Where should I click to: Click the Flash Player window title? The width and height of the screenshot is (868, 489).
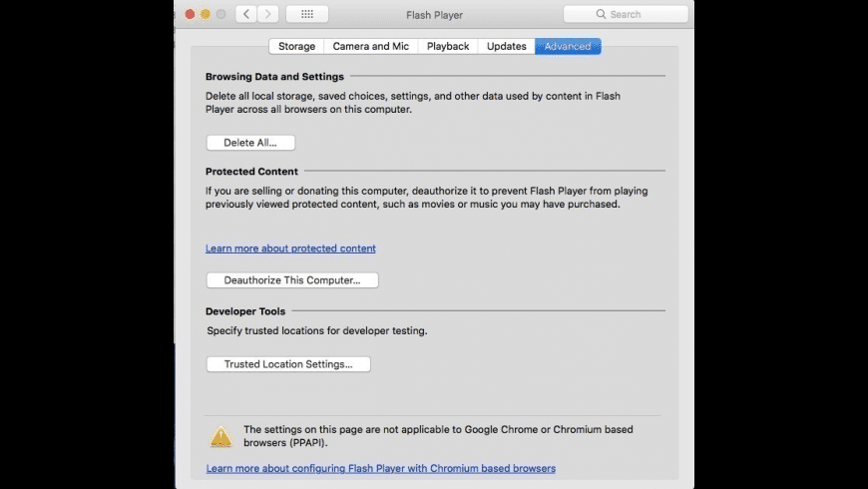pyautogui.click(x=434, y=15)
